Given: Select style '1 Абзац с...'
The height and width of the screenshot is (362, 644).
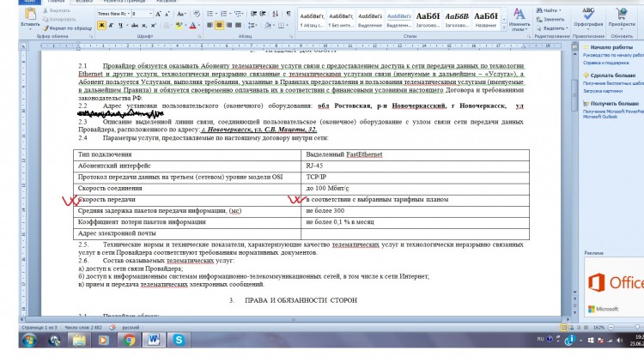Looking at the screenshot, I should tap(312, 20).
